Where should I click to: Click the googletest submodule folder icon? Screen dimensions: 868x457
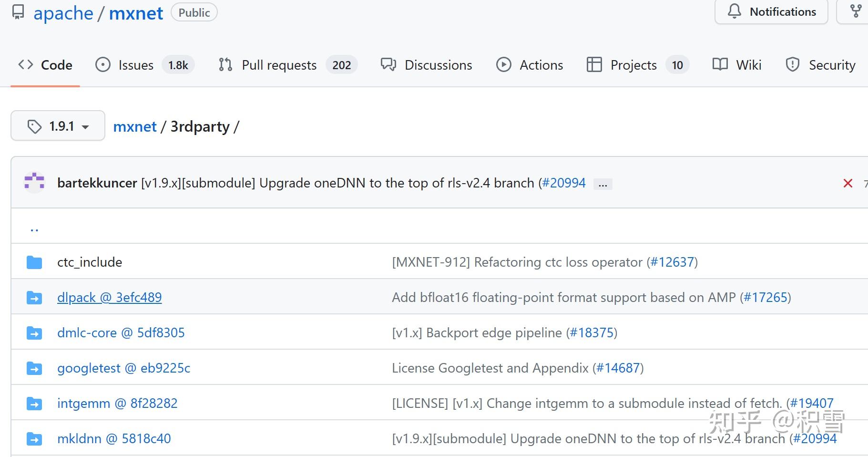coord(34,368)
